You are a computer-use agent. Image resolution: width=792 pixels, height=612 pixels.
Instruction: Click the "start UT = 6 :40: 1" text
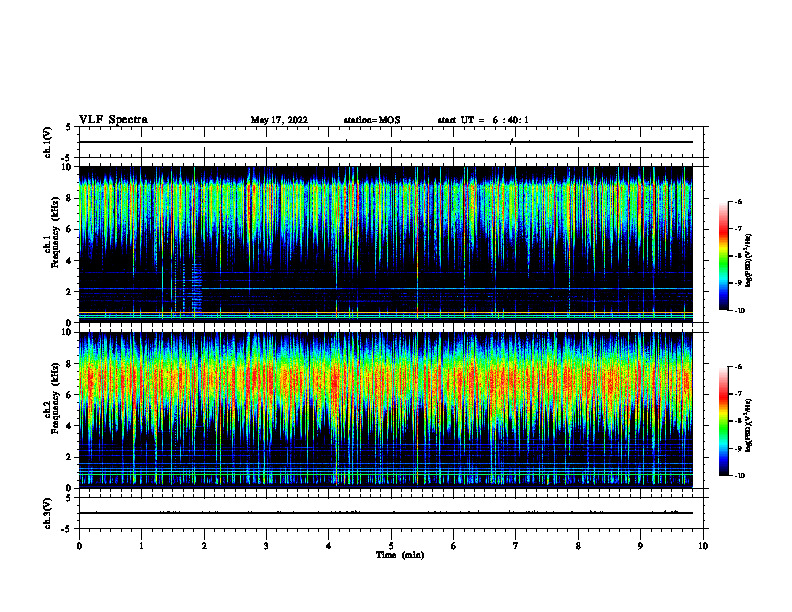click(483, 120)
